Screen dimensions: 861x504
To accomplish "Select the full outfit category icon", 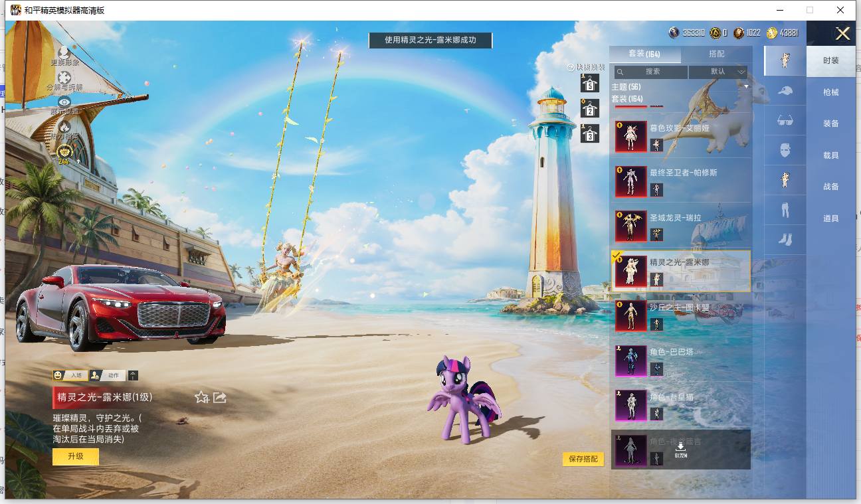I will [785, 60].
